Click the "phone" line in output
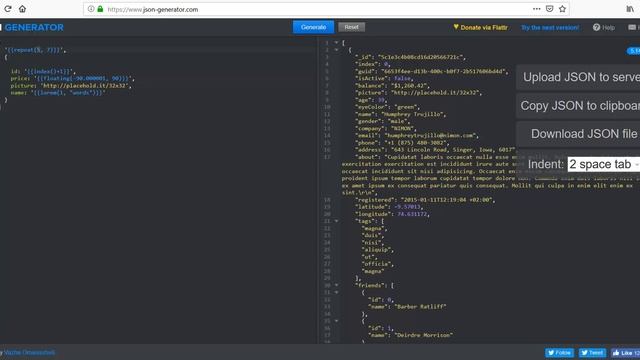Viewport: 640px width, 360px height. [402, 143]
